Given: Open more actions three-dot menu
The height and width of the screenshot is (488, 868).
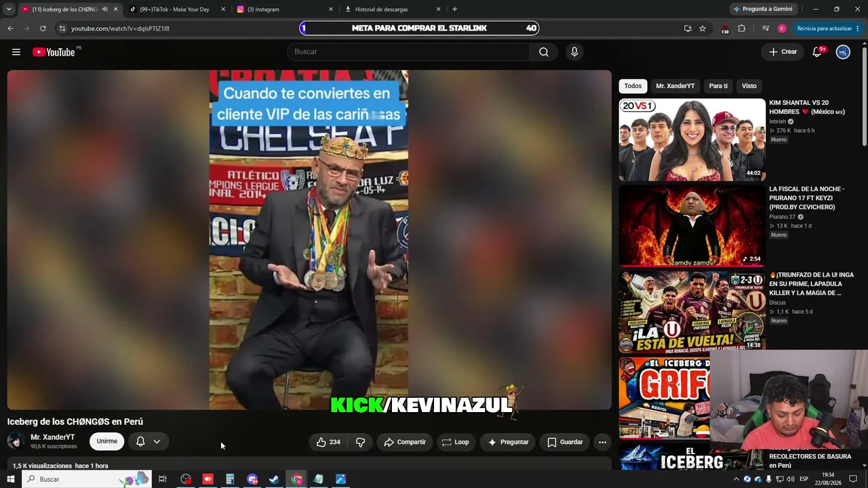Looking at the screenshot, I should (x=602, y=442).
